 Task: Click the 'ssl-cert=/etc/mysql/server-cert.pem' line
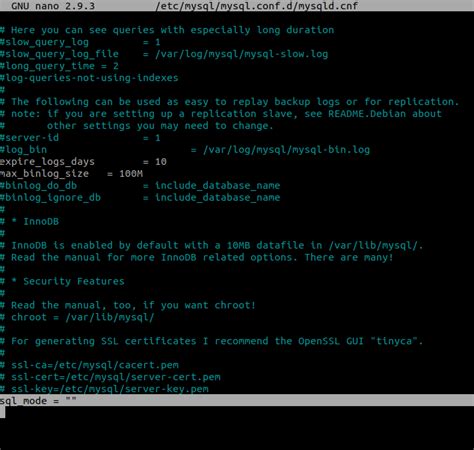[x=110, y=377]
